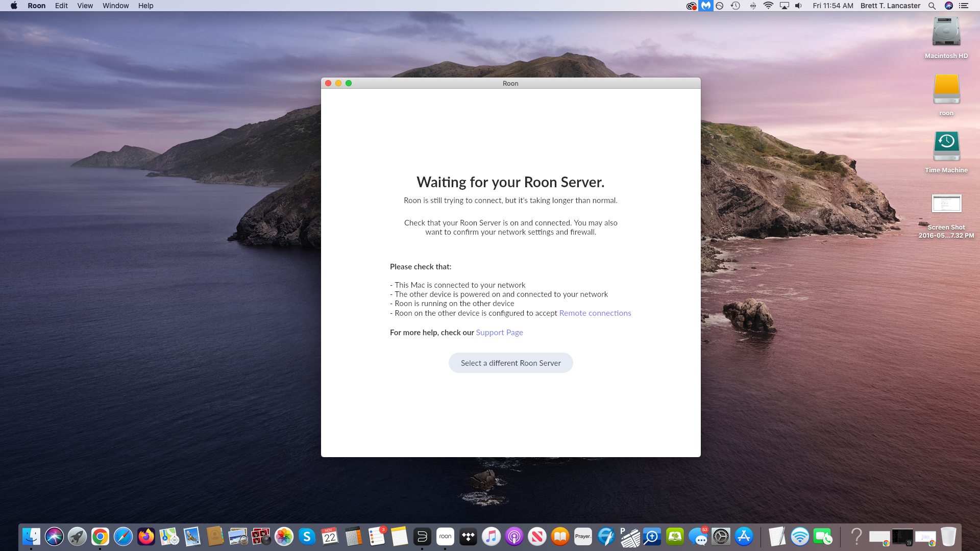Viewport: 980px width, 551px height.
Task: Select Time Machine desktop drive
Action: (946, 152)
